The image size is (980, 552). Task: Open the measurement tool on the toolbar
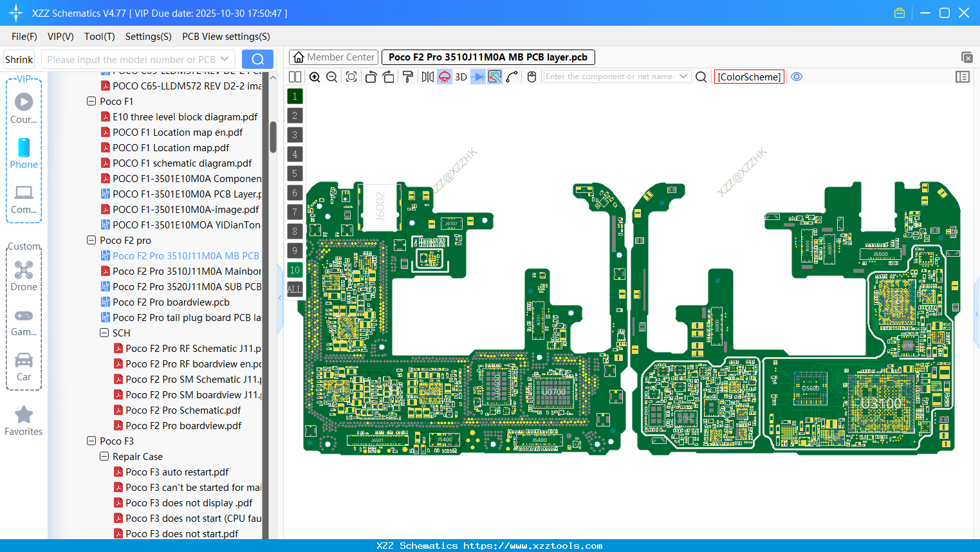pos(494,77)
